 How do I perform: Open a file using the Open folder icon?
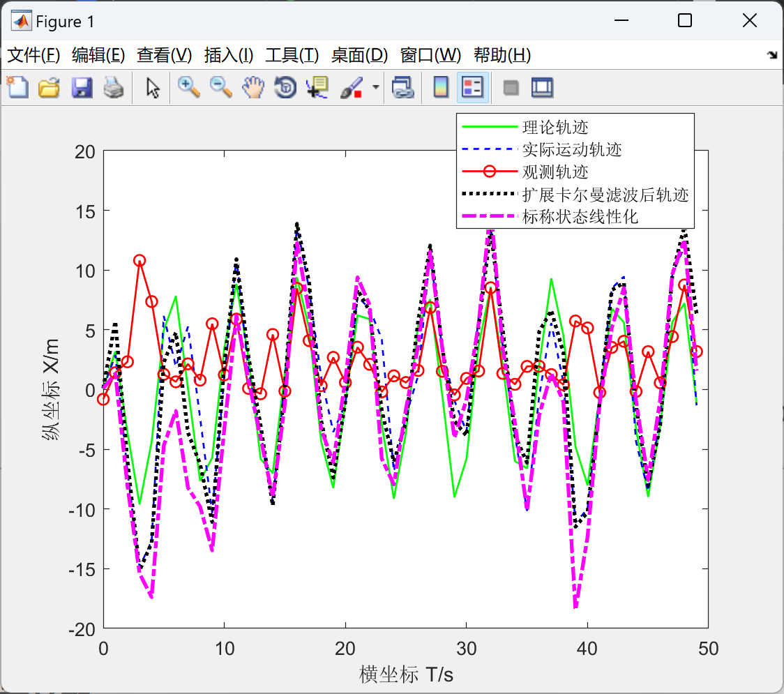coord(49,87)
